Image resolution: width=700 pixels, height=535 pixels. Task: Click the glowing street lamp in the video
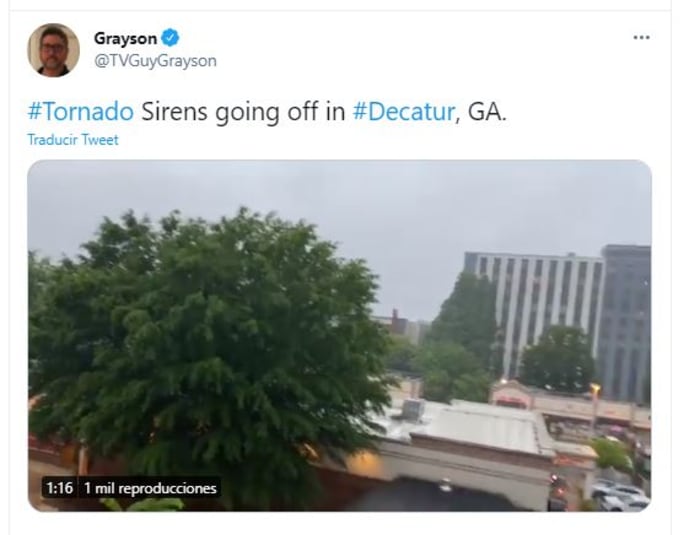595,389
